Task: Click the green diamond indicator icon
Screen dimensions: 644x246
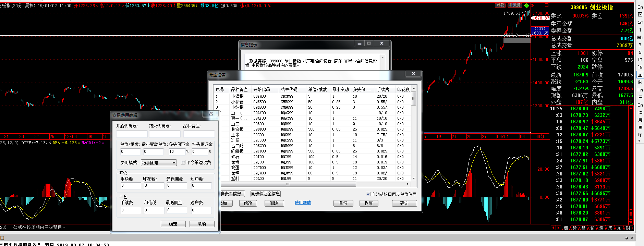Action: coord(526,5)
